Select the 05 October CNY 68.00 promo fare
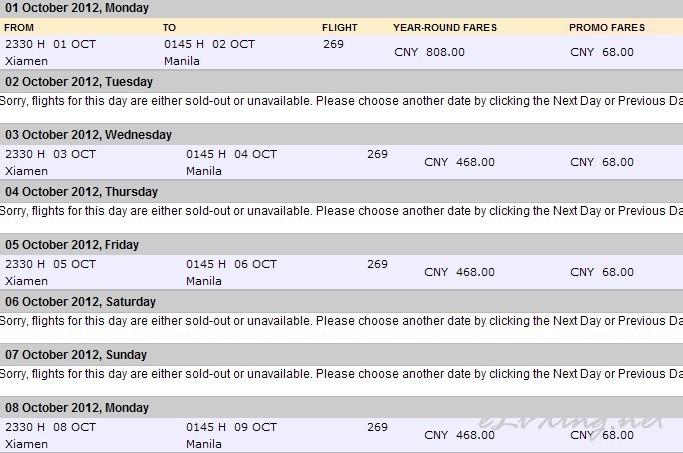Image resolution: width=683 pixels, height=453 pixels. tap(602, 272)
